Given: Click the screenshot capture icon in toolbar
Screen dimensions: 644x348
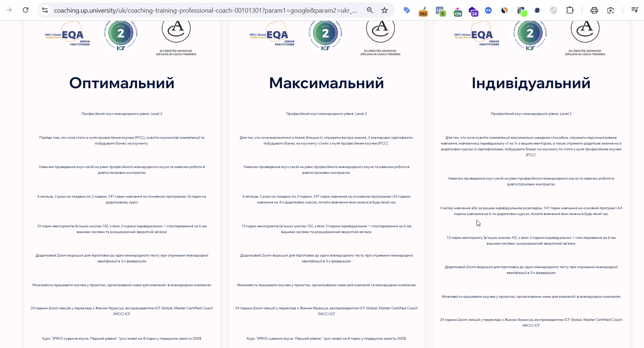Looking at the screenshot, I should 610,10.
